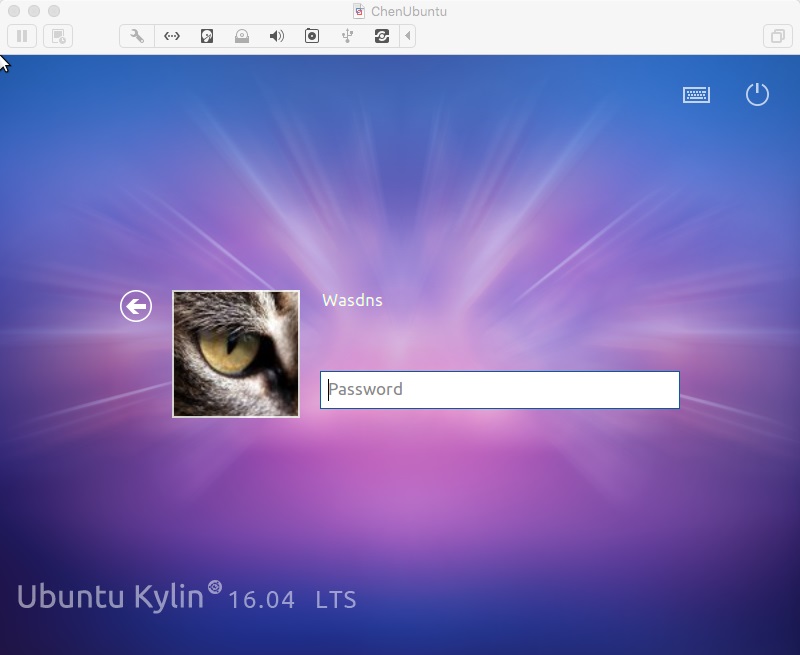Maximize the ChenUbuntu window
This screenshot has height=655, width=800.
click(54, 11)
